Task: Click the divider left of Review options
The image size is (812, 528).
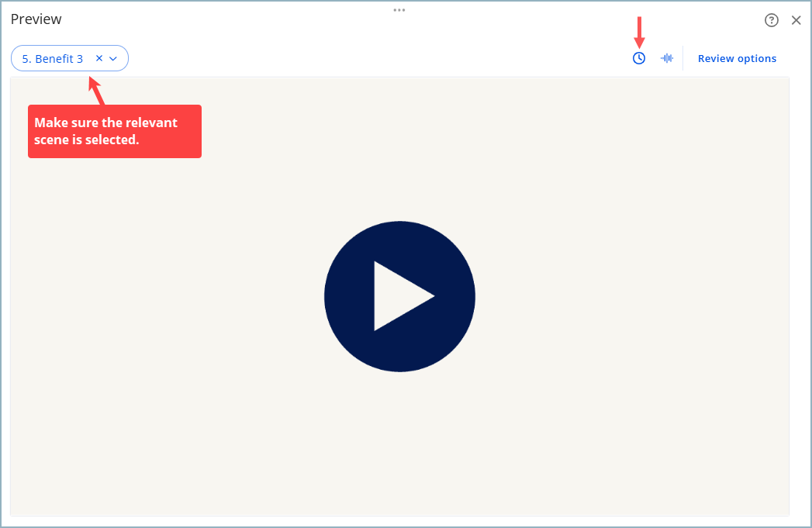Action: point(682,58)
